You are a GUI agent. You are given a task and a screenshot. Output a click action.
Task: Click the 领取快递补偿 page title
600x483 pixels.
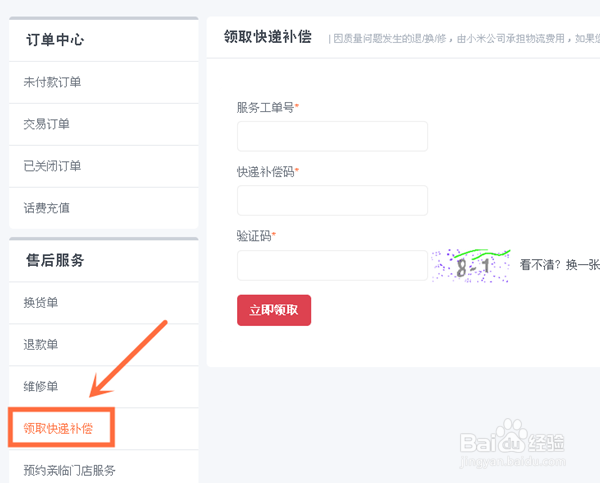[x=267, y=37]
